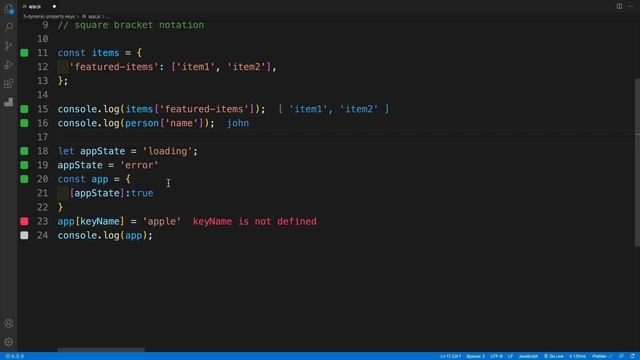
Task: Click the errors and warnings status indicator
Action: [15, 356]
